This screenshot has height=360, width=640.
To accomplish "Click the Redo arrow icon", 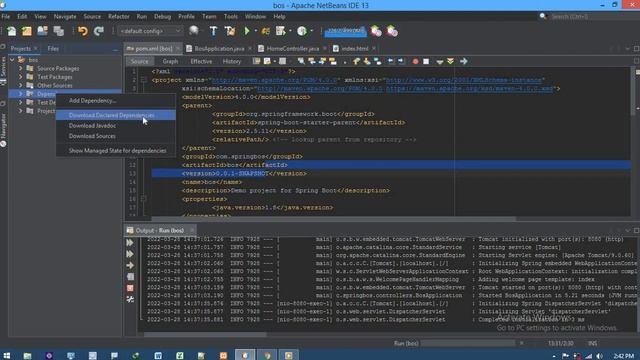I will tap(99, 31).
